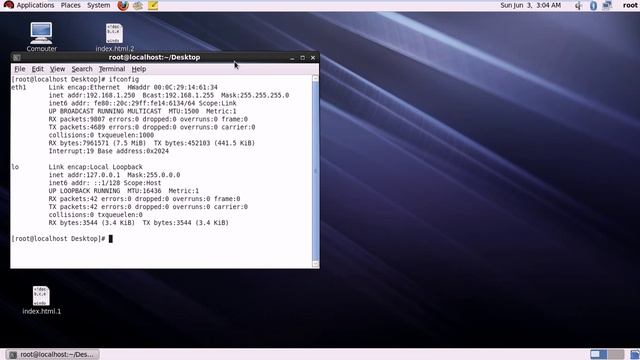Click the eth1 interface name text

[x=19, y=87]
